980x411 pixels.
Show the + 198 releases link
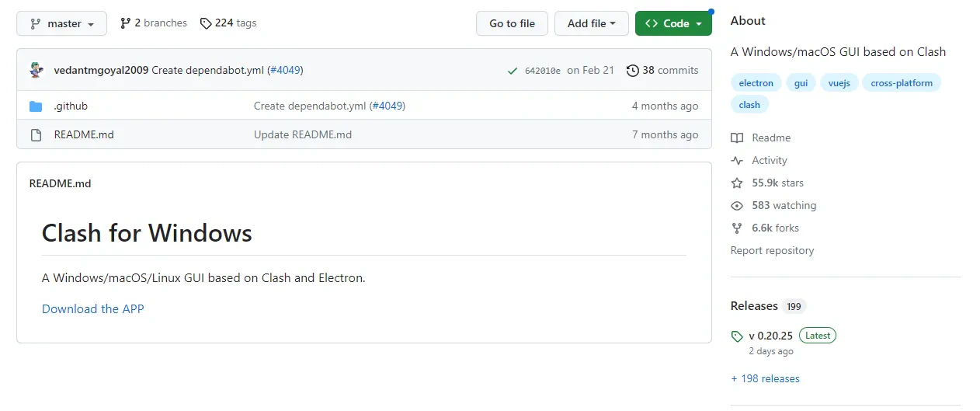(x=765, y=379)
